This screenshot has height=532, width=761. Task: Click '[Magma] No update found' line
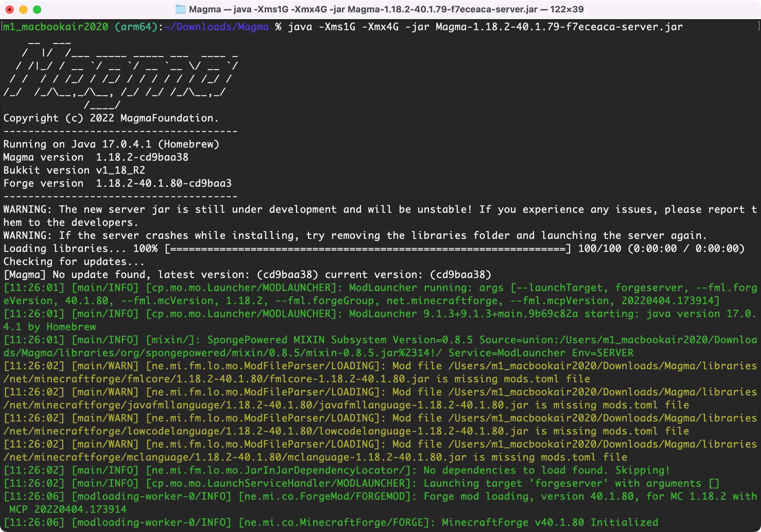click(247, 275)
